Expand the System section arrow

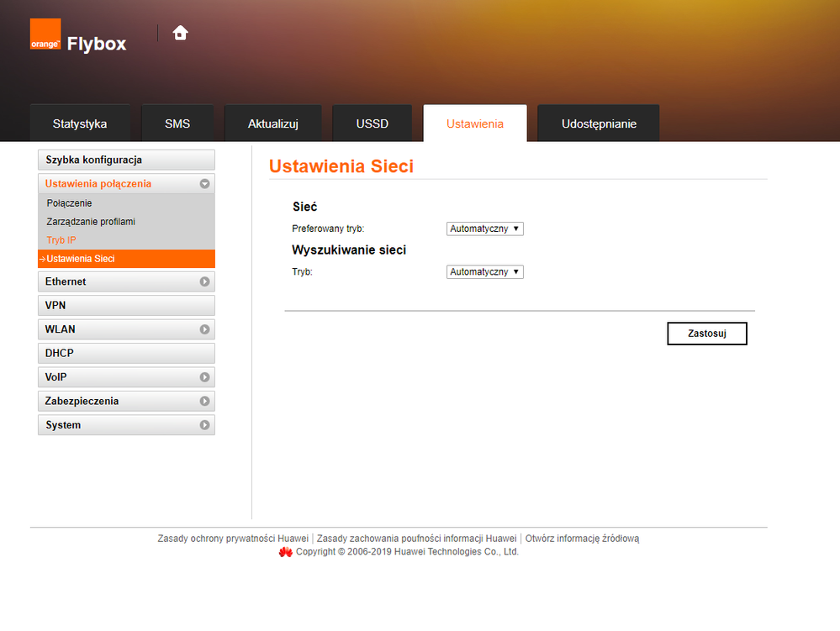204,426
